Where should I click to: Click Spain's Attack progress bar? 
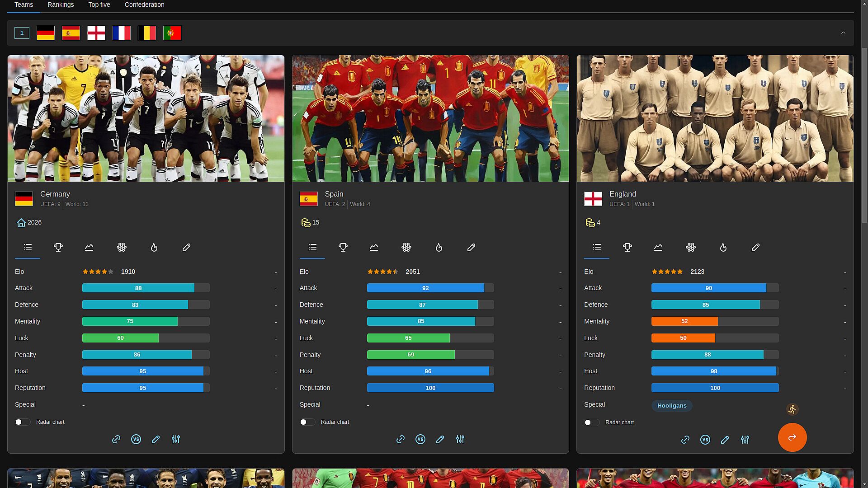[x=430, y=288]
